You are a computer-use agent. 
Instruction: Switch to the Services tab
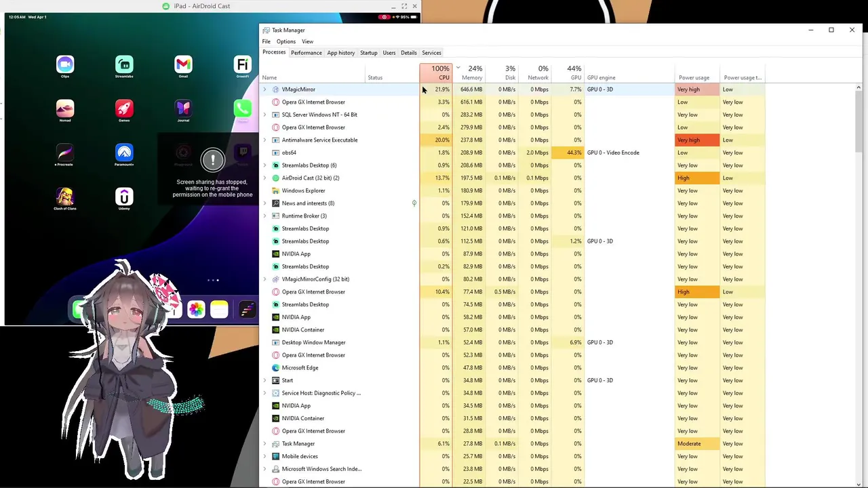[x=432, y=53]
